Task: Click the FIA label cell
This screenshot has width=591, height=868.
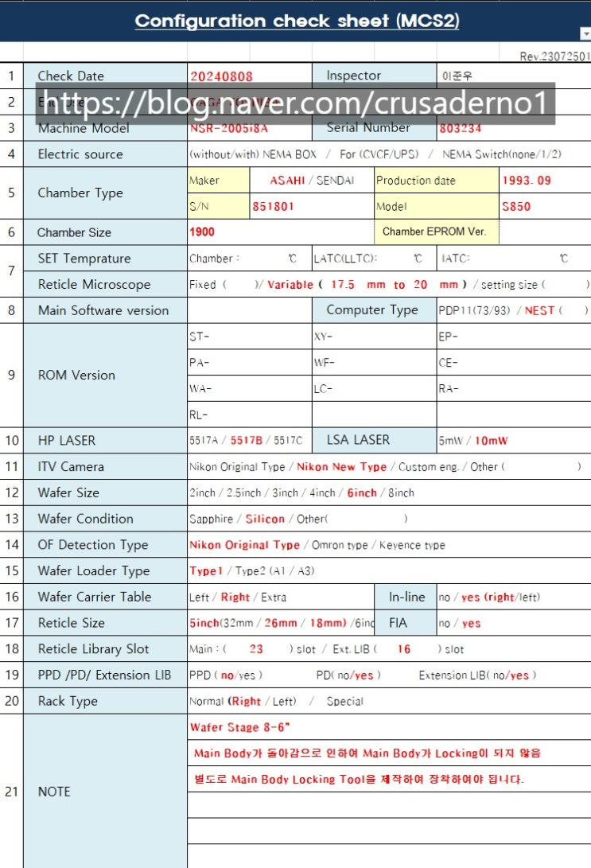Action: point(406,623)
